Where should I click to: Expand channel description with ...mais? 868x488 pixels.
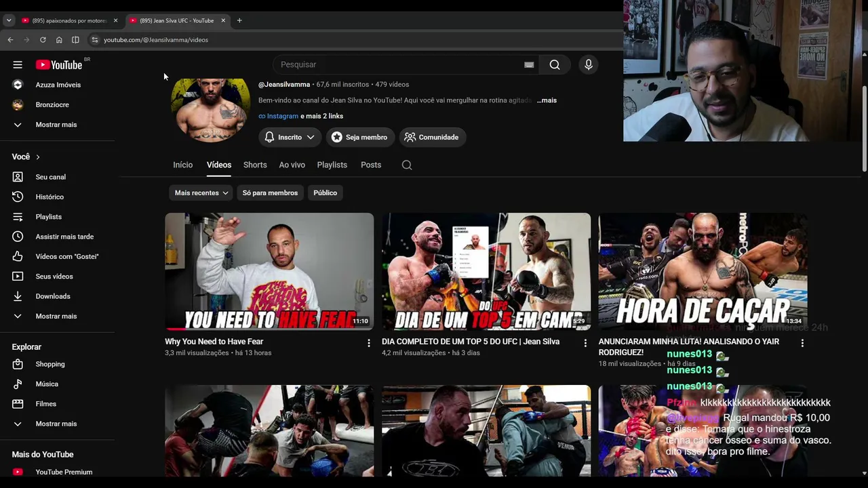coord(547,100)
